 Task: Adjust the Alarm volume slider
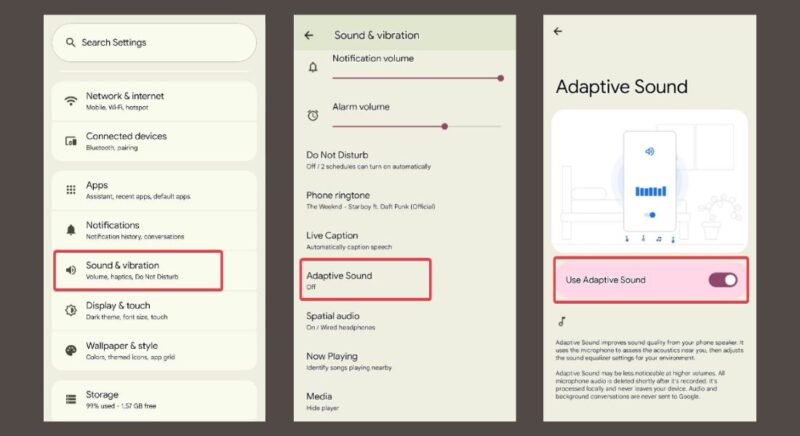(416, 126)
